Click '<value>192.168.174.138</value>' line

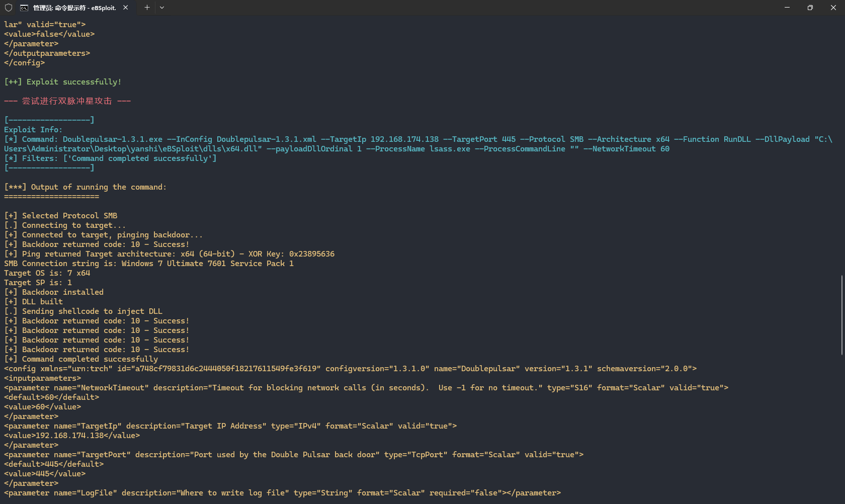[72, 436]
